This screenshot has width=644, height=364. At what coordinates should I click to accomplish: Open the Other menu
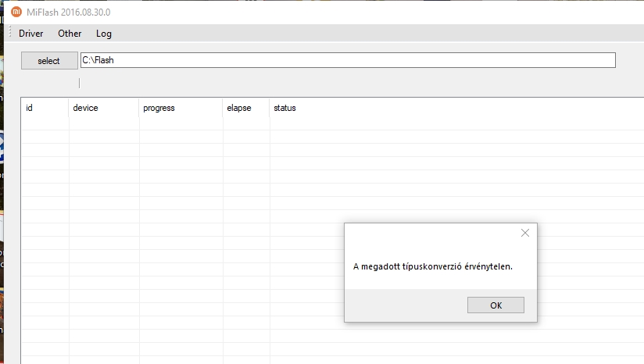(70, 34)
